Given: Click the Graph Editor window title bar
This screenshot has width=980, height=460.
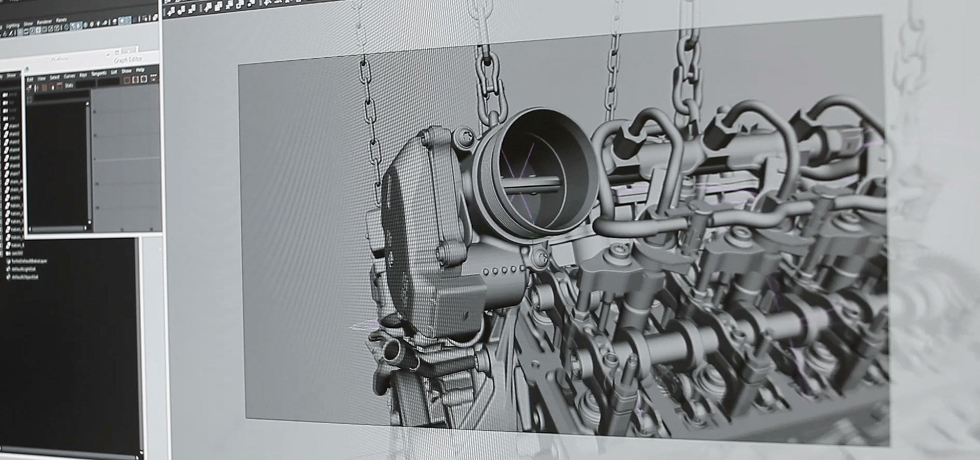Looking at the screenshot, I should (92, 61).
